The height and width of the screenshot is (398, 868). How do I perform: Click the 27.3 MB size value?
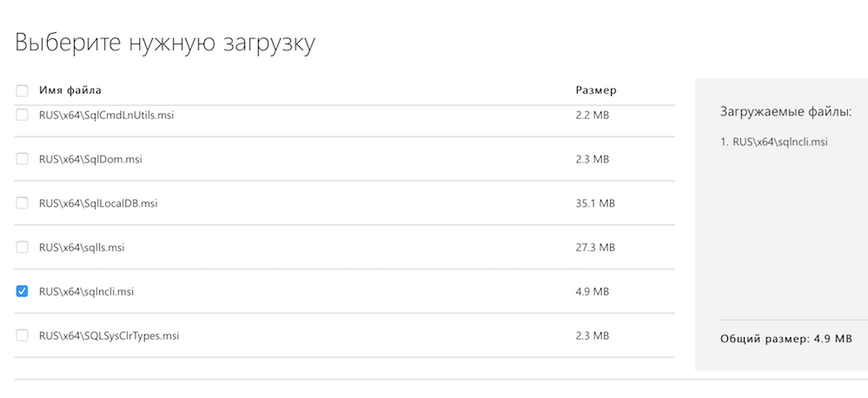(595, 248)
